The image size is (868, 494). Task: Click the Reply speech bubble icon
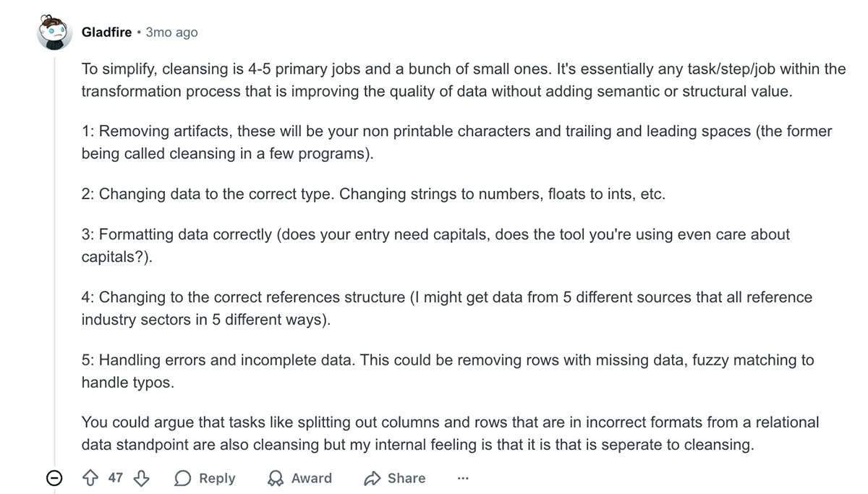tap(183, 478)
